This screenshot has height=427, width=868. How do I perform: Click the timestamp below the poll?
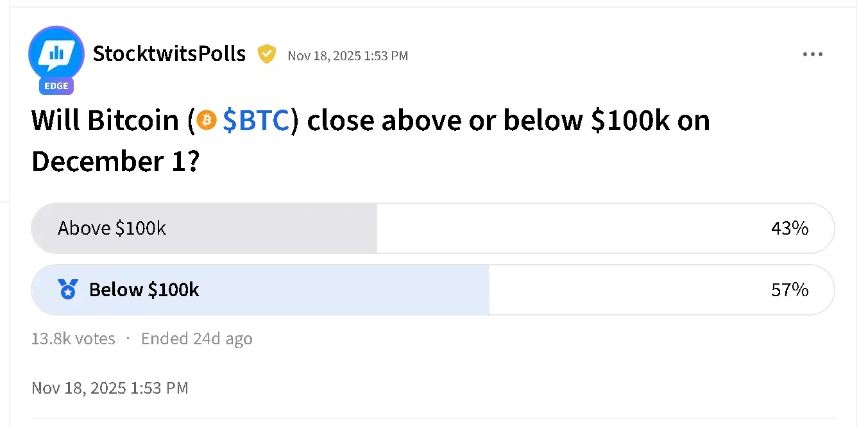coord(110,388)
